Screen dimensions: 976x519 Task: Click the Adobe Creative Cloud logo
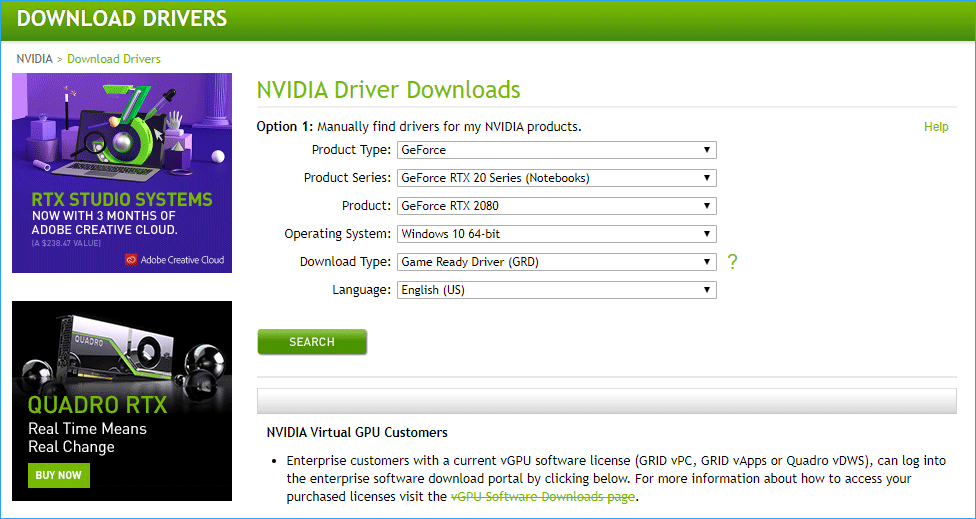(x=174, y=260)
